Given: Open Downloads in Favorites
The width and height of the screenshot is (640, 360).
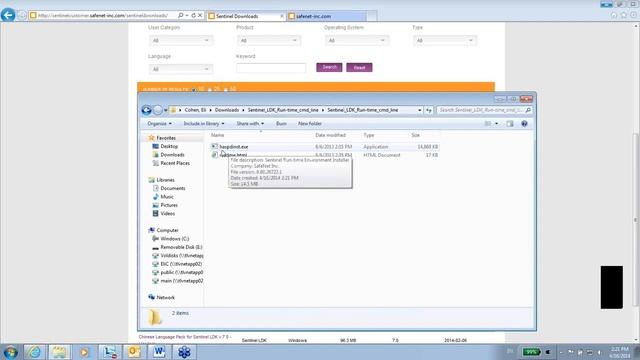Looking at the screenshot, I should click(x=172, y=155).
